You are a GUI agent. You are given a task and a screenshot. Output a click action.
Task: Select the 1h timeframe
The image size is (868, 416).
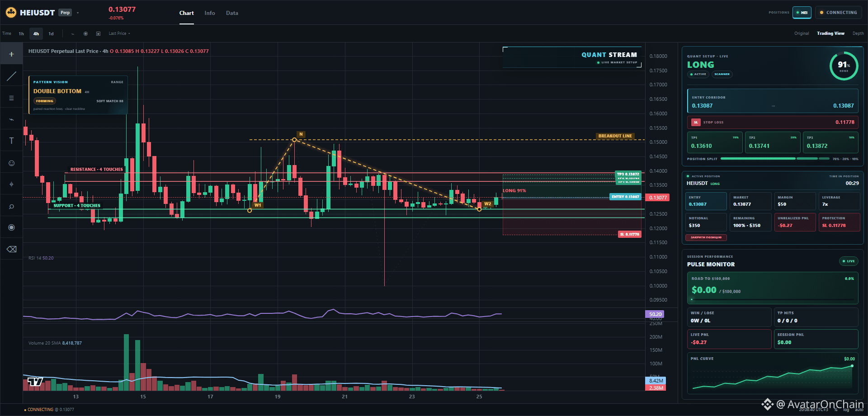click(x=21, y=33)
